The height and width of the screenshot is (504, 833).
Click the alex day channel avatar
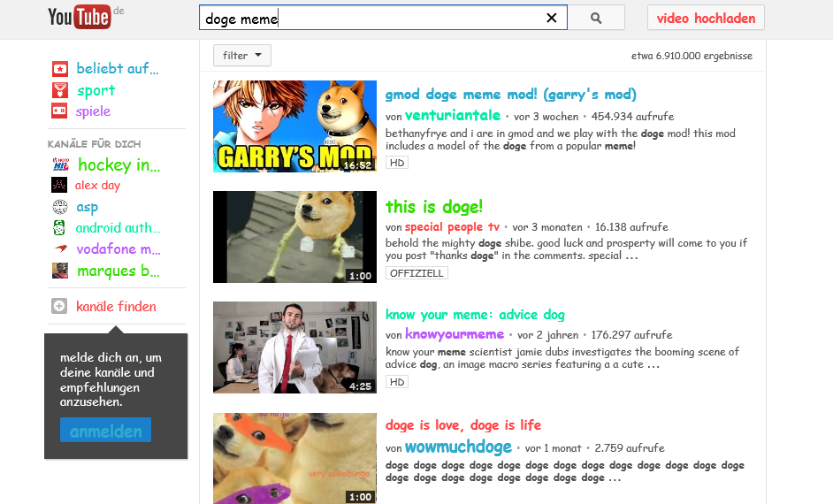click(x=59, y=185)
